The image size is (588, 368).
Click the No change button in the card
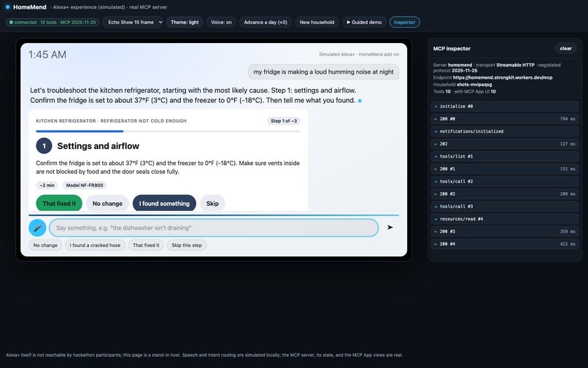(107, 203)
